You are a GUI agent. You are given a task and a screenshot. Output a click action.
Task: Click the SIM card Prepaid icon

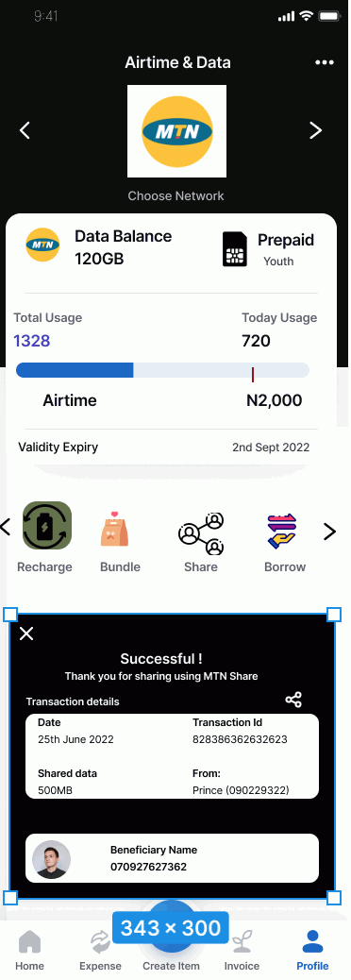point(235,248)
